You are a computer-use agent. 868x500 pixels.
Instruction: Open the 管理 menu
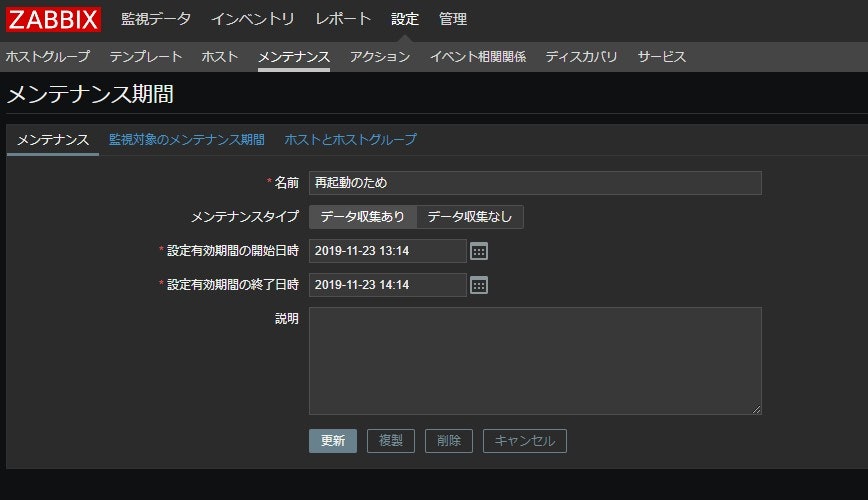point(453,19)
